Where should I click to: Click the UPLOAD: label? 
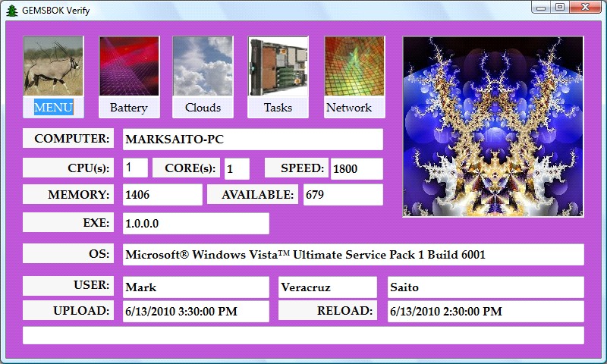[x=68, y=310]
